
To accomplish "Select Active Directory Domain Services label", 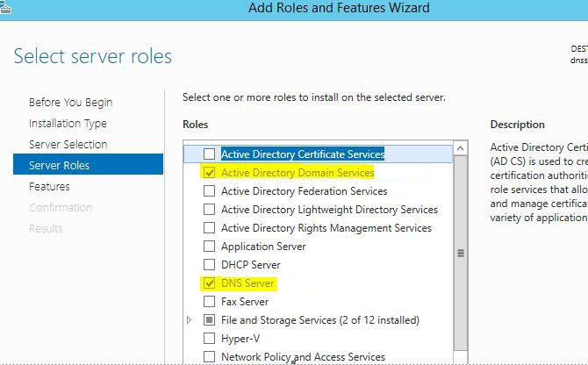I will (298, 172).
